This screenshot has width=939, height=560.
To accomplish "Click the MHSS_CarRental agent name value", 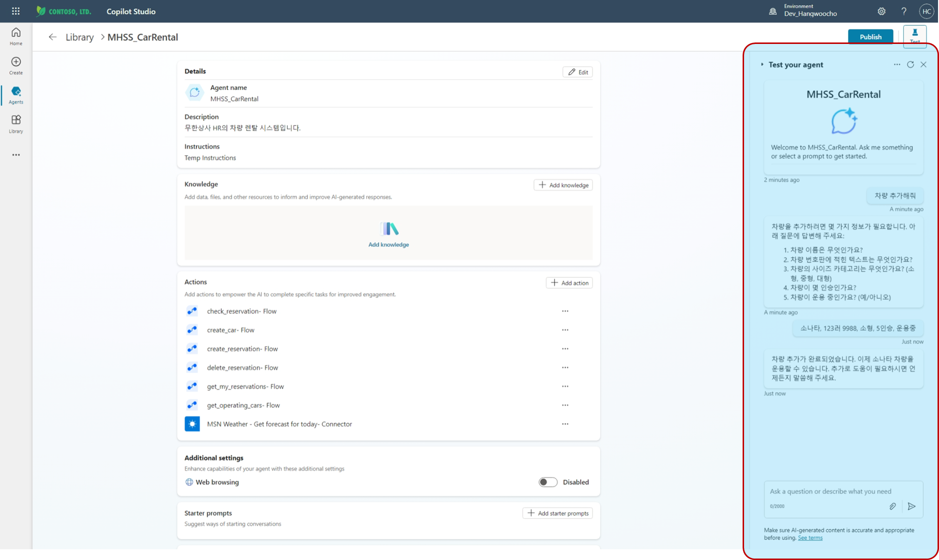I will pyautogui.click(x=235, y=99).
